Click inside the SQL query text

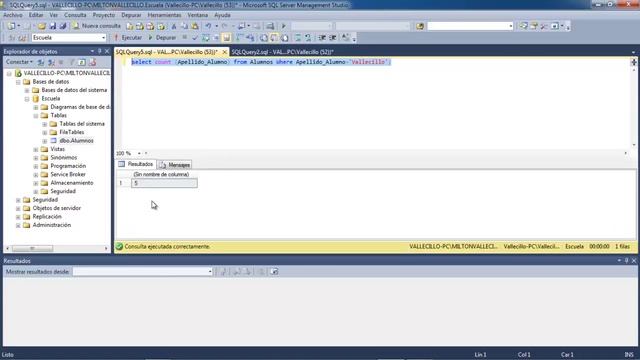coord(261,62)
